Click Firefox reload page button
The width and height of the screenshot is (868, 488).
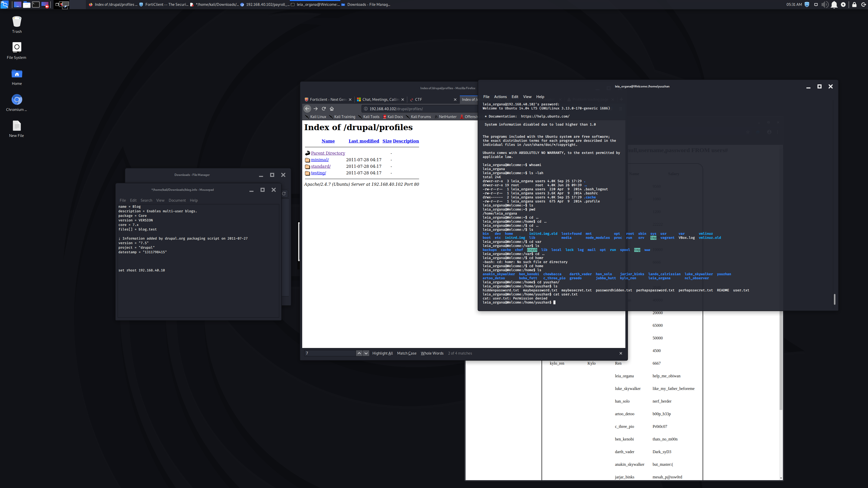[x=323, y=109]
